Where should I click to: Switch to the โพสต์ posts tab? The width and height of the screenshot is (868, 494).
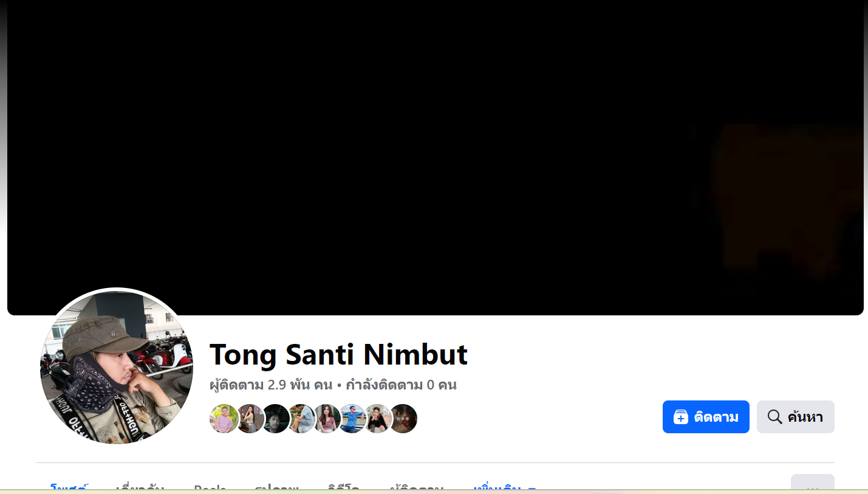(69, 488)
